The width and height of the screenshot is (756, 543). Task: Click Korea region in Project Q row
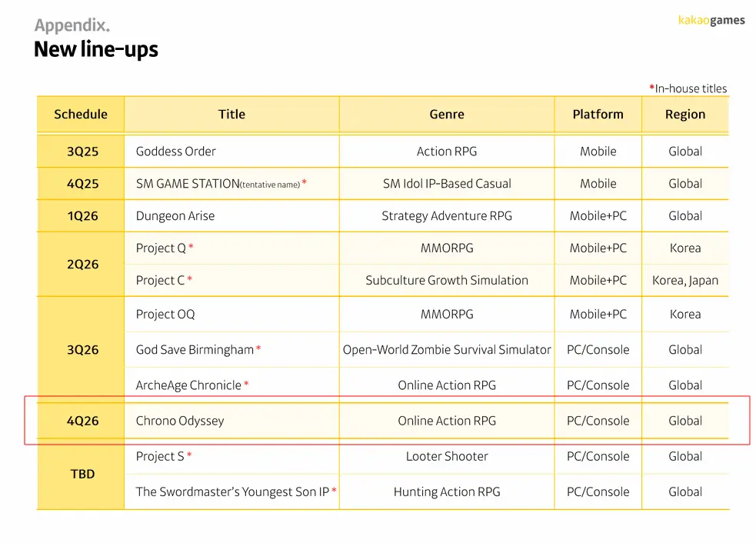(x=685, y=248)
